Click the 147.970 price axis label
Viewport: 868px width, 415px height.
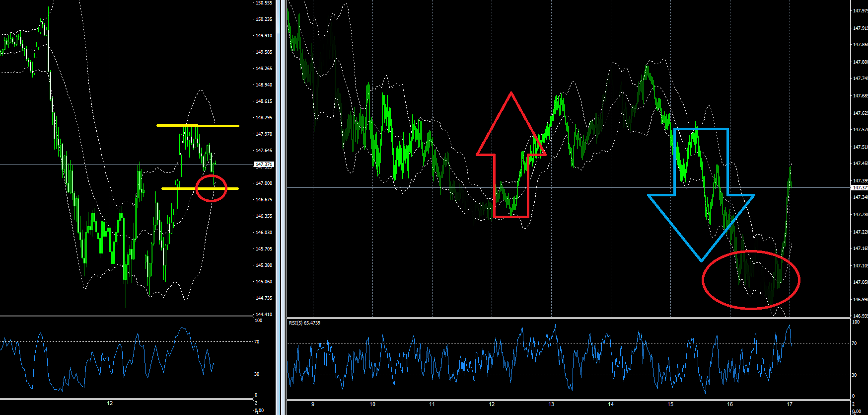[x=264, y=134]
